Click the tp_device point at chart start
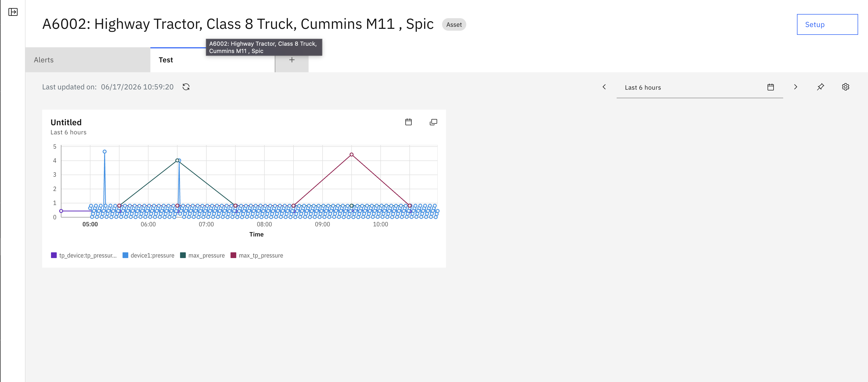The width and height of the screenshot is (868, 382). click(61, 211)
